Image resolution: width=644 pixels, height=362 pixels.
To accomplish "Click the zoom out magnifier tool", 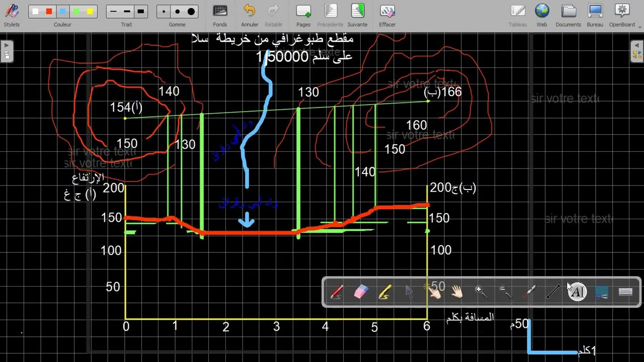I will [x=505, y=292].
